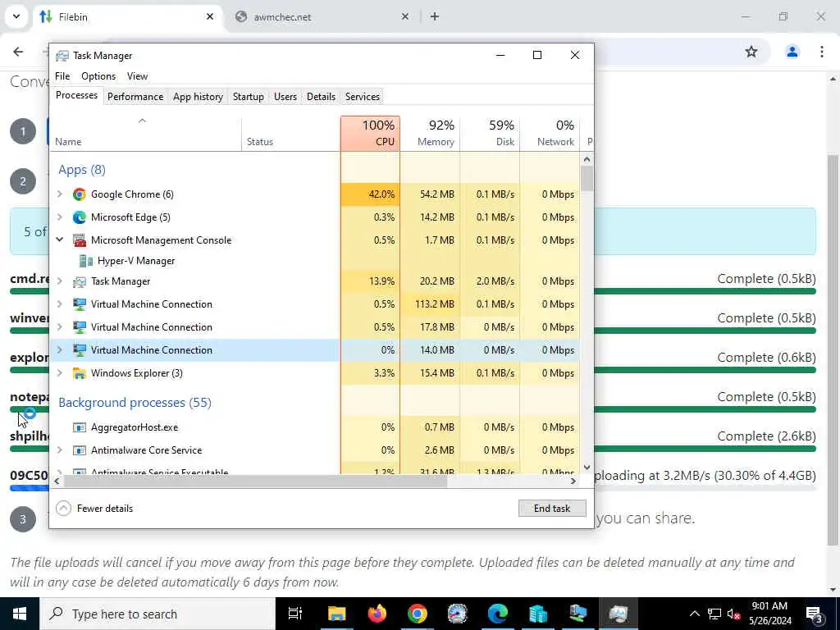Image resolution: width=840 pixels, height=630 pixels.
Task: Open Chrome's tab search dropdown
Action: (16, 16)
